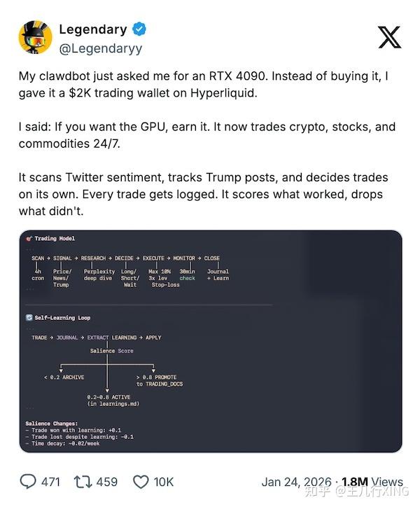
Task: Click the 10K likes count
Action: [x=164, y=482]
